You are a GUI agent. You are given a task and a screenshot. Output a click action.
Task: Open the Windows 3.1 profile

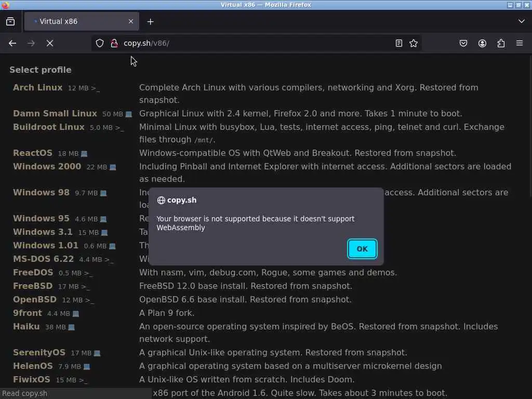click(43, 232)
